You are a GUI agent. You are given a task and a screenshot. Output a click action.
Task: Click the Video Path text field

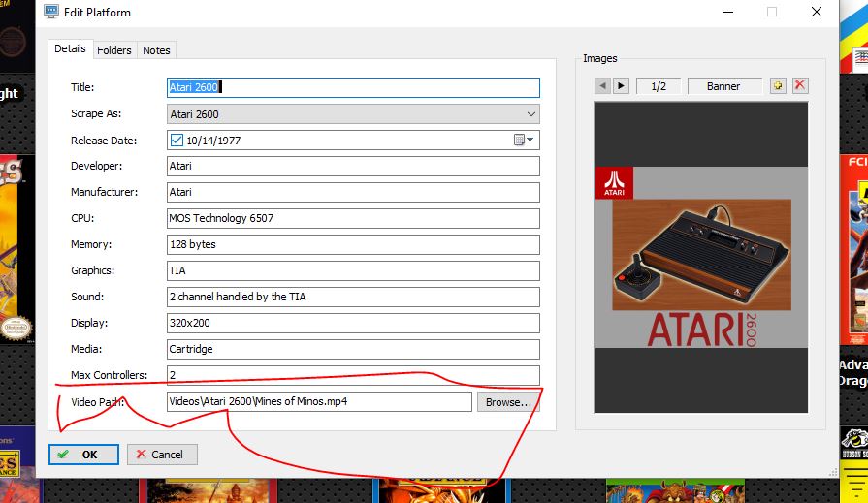coord(319,402)
